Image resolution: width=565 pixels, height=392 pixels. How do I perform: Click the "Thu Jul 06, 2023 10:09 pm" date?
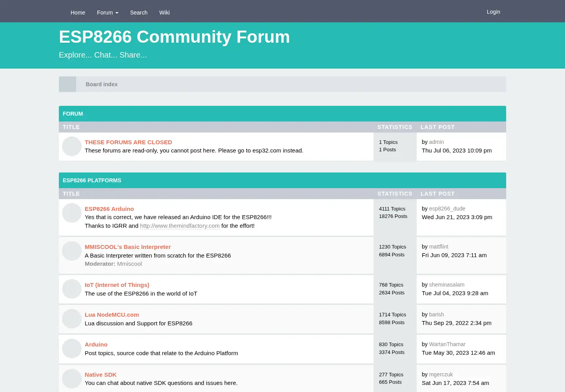coord(457,151)
